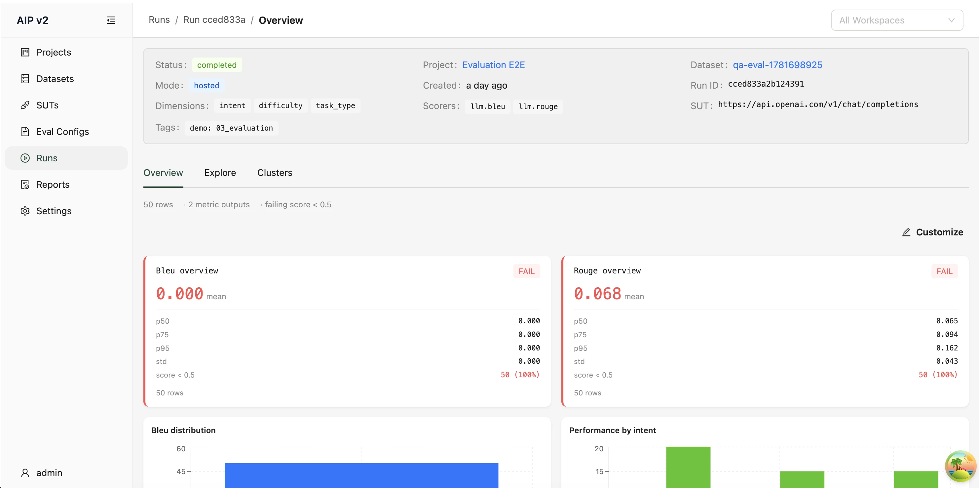Viewport: 980px width, 488px height.
Task: Click the completed status badge
Action: click(217, 65)
